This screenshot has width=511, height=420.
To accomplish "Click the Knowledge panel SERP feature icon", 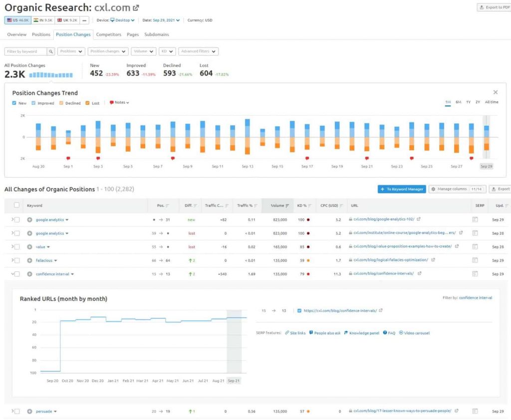I will click(346, 333).
